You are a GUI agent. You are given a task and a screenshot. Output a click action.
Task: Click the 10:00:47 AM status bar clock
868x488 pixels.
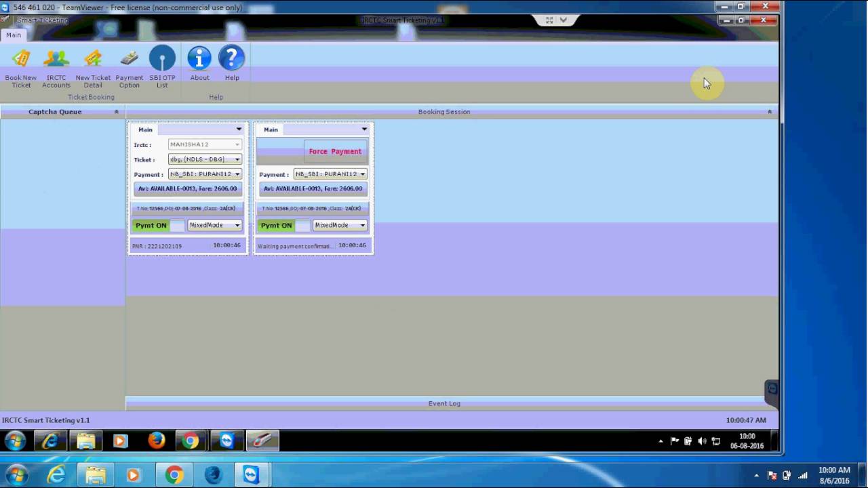pyautogui.click(x=746, y=420)
